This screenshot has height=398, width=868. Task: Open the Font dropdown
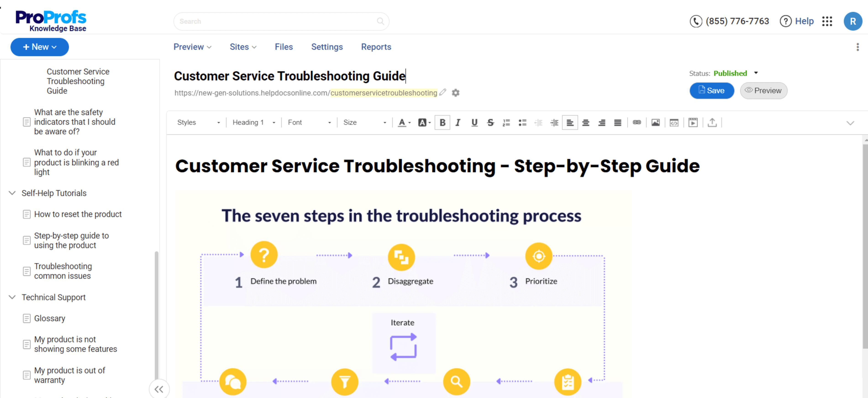pyautogui.click(x=309, y=122)
